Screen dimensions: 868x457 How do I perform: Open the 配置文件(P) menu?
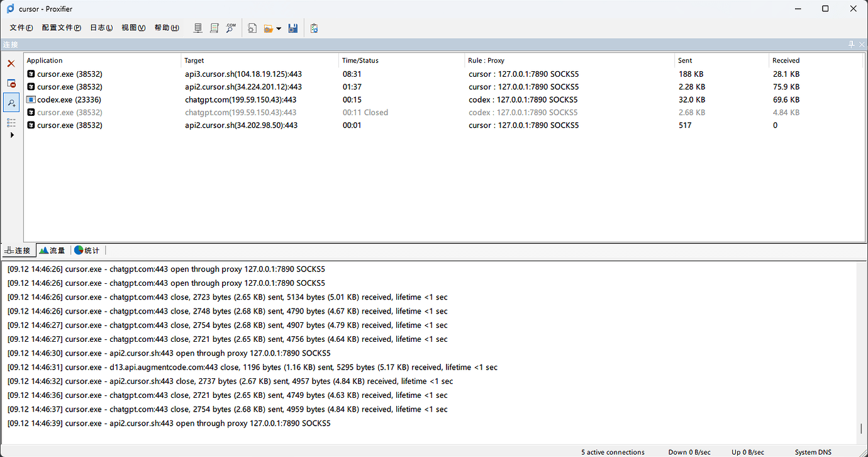pyautogui.click(x=62, y=28)
